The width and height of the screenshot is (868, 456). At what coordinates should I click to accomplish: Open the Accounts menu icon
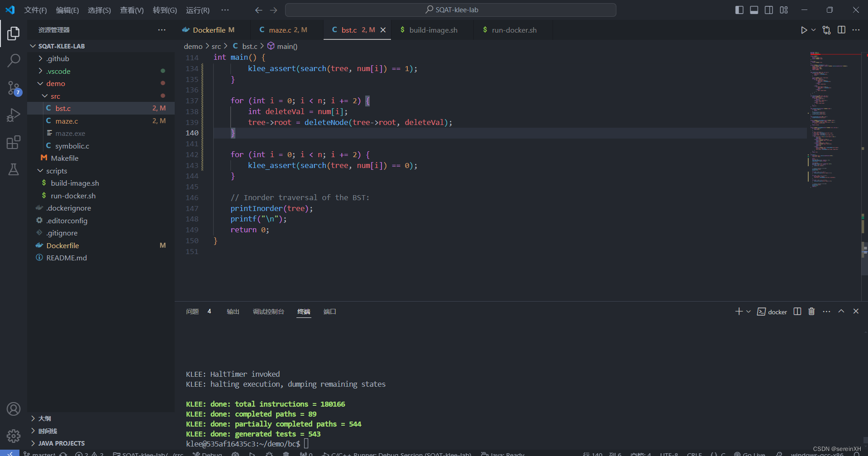(14, 409)
